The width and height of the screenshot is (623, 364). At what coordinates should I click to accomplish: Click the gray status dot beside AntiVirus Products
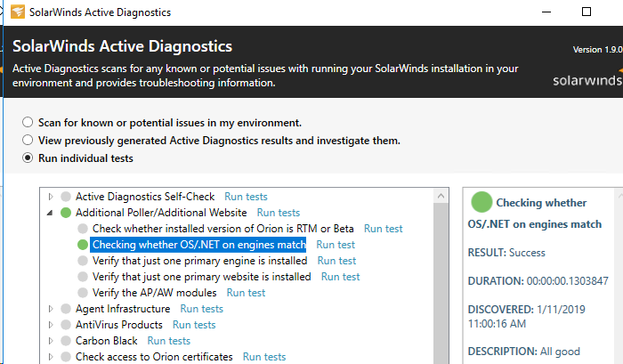click(65, 325)
